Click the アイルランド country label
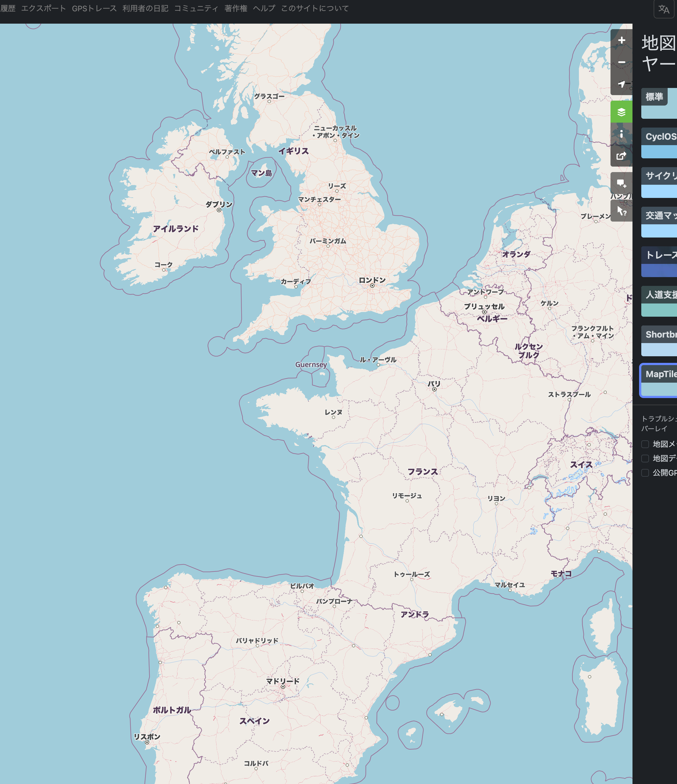 [x=176, y=228]
